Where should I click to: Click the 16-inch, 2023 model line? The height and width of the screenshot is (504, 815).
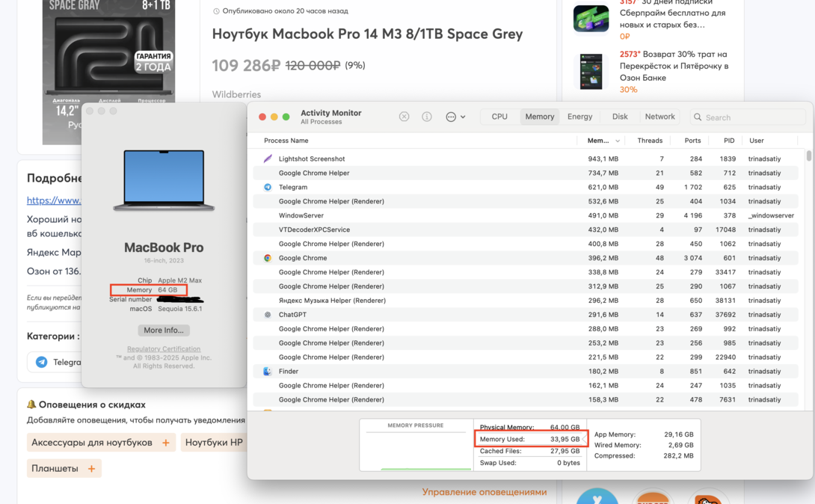[164, 260]
